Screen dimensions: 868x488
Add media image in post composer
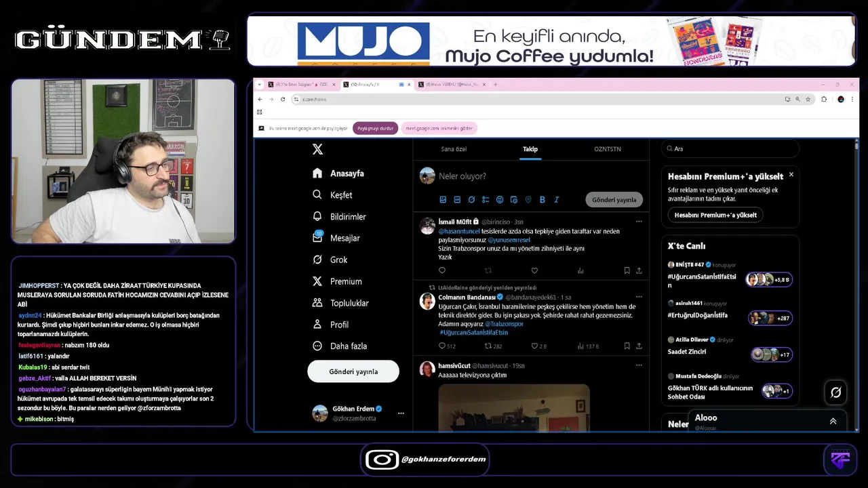pyautogui.click(x=443, y=199)
